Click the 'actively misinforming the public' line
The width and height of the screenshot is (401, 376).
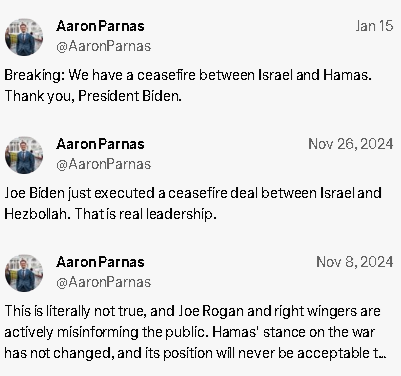(105, 332)
